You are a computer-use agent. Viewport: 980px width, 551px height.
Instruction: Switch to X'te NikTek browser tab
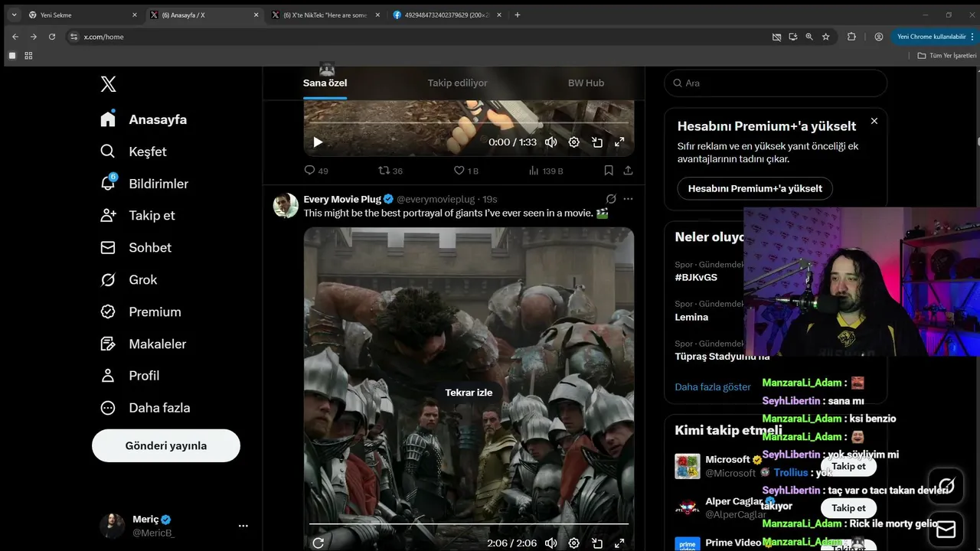click(325, 15)
